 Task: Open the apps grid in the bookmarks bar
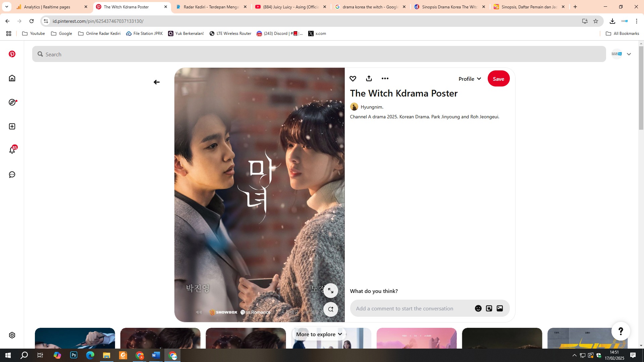(9, 34)
